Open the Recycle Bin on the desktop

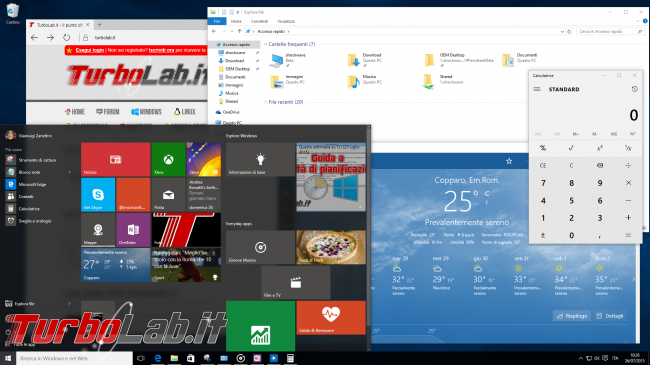(12, 14)
